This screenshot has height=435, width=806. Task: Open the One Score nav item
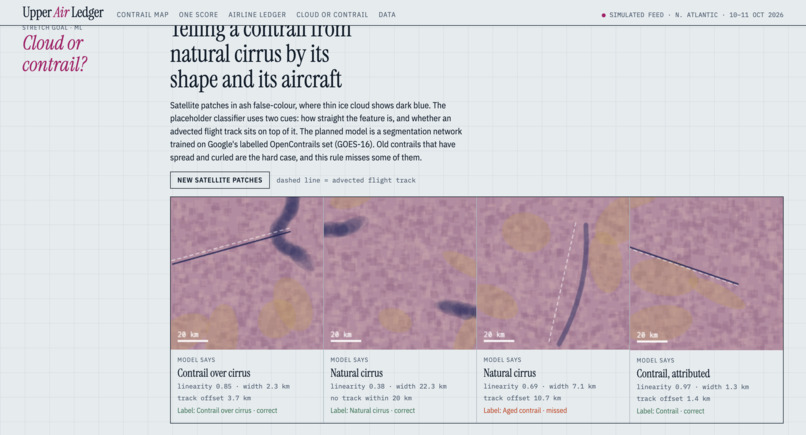pyautogui.click(x=198, y=15)
